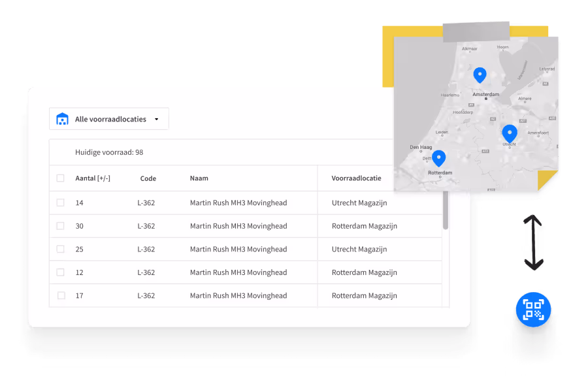Check the row with quantity 30

[x=60, y=226]
